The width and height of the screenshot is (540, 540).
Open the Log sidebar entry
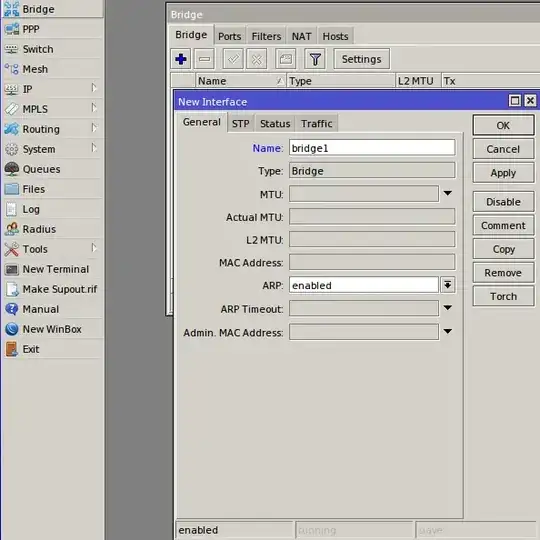coord(52,209)
